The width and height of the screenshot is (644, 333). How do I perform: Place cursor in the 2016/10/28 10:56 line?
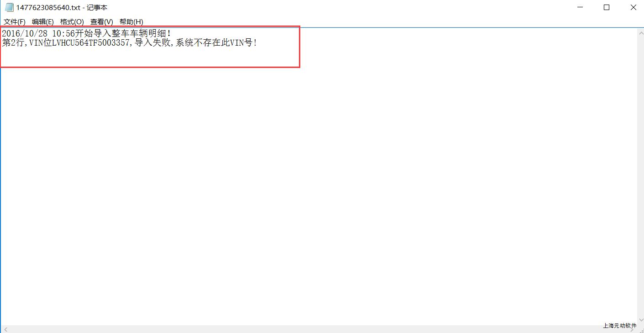click(87, 34)
